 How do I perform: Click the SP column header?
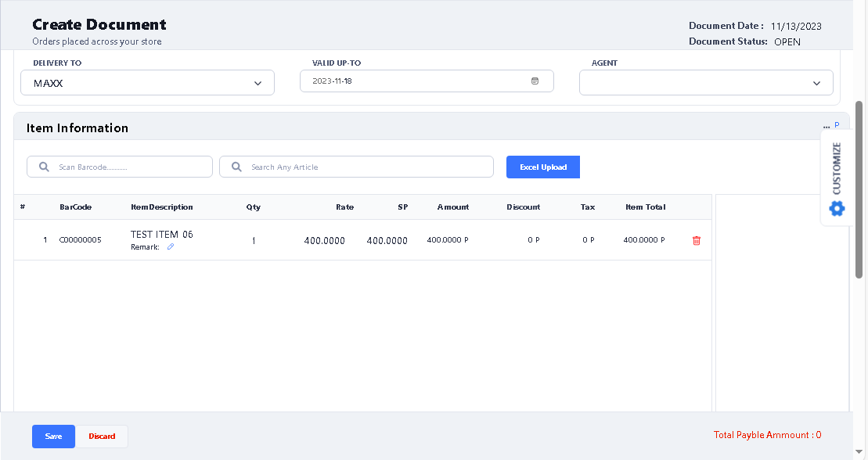tap(403, 207)
